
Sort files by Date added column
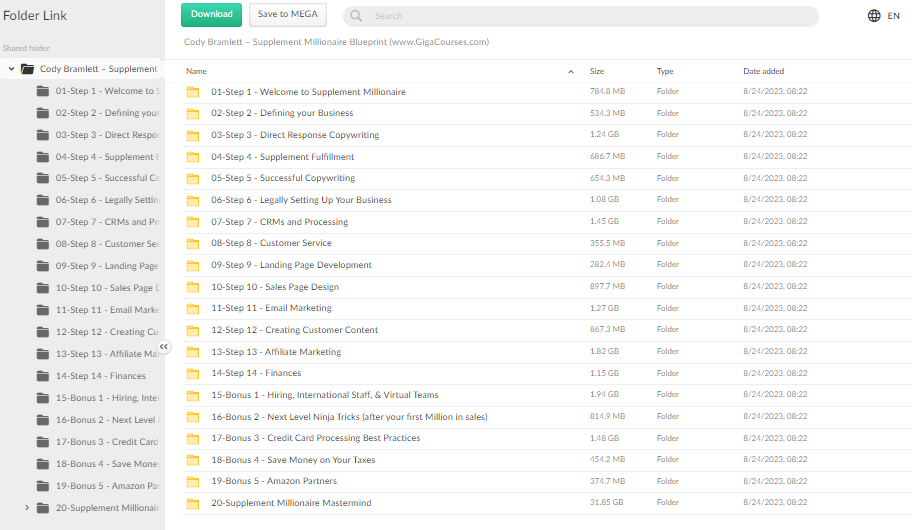click(763, 72)
